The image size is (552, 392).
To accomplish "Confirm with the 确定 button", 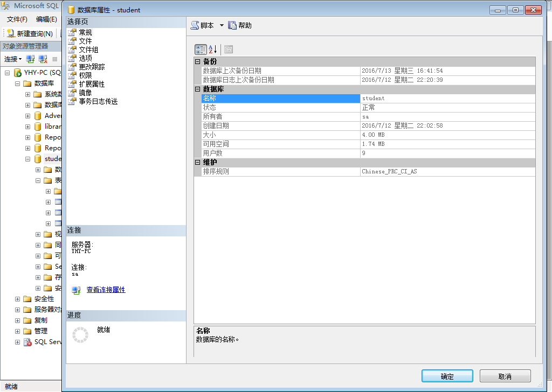I will [447, 376].
